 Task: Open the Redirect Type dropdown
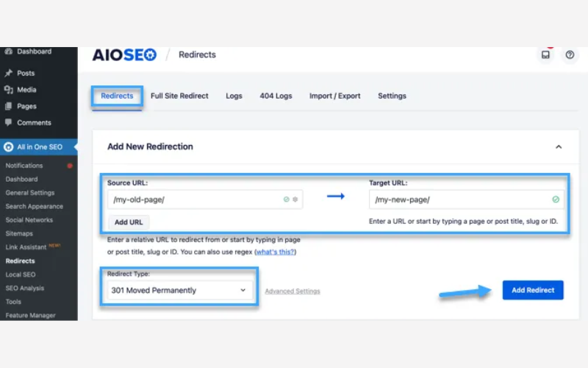(180, 290)
